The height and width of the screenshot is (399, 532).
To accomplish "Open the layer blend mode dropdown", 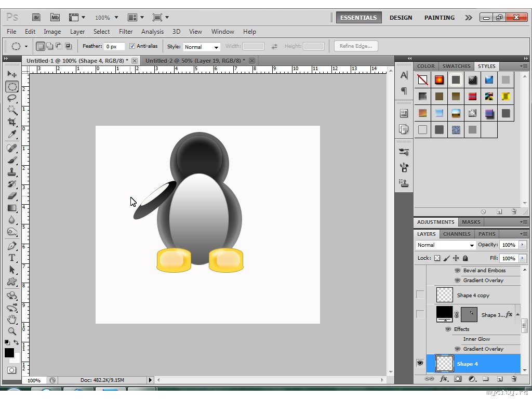I will coord(446,245).
